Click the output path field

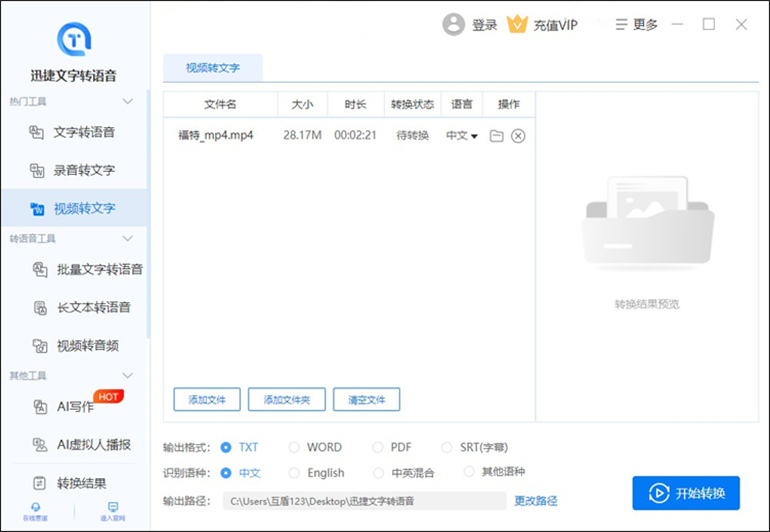point(364,501)
